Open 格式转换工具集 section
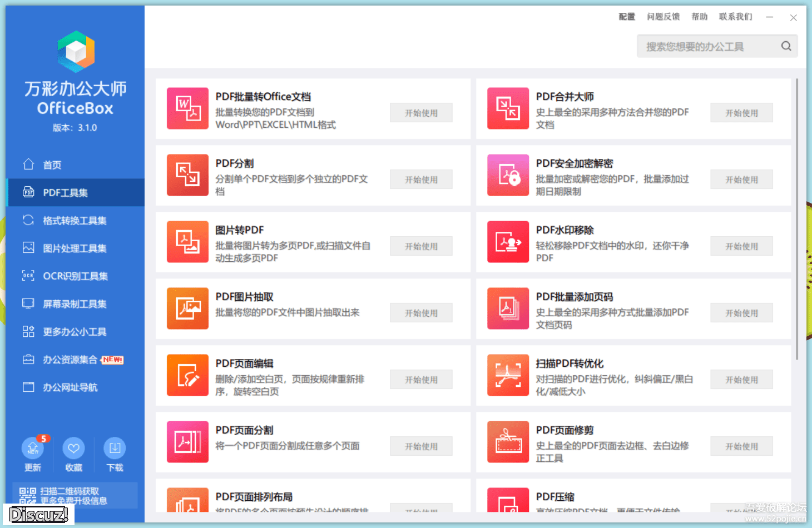 tap(75, 221)
